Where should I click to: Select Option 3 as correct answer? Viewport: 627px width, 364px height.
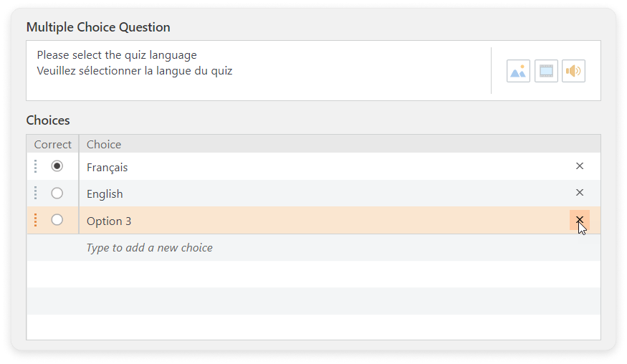57,220
